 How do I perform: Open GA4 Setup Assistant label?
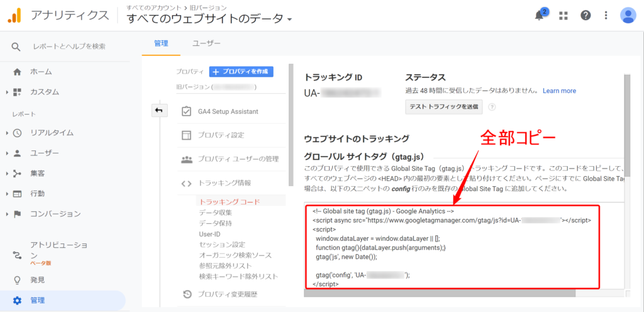[x=228, y=112]
